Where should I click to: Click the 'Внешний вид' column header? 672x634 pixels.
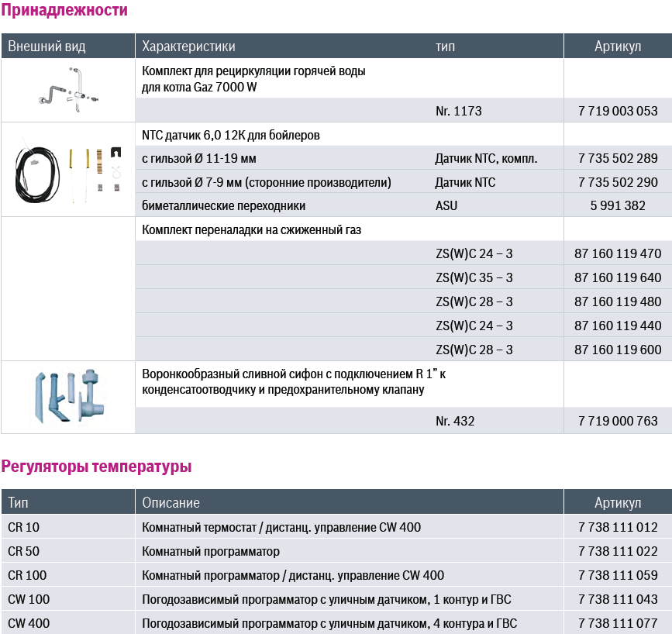(x=47, y=46)
